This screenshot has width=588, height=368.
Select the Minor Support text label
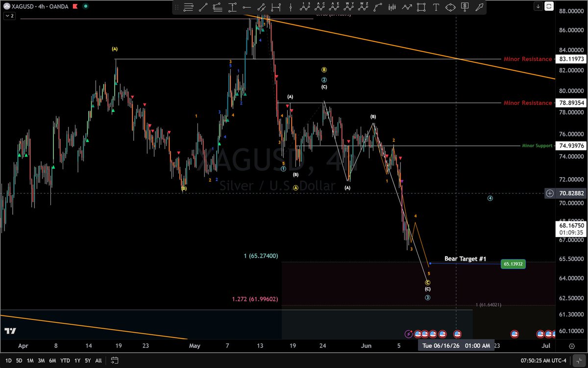[x=537, y=146]
